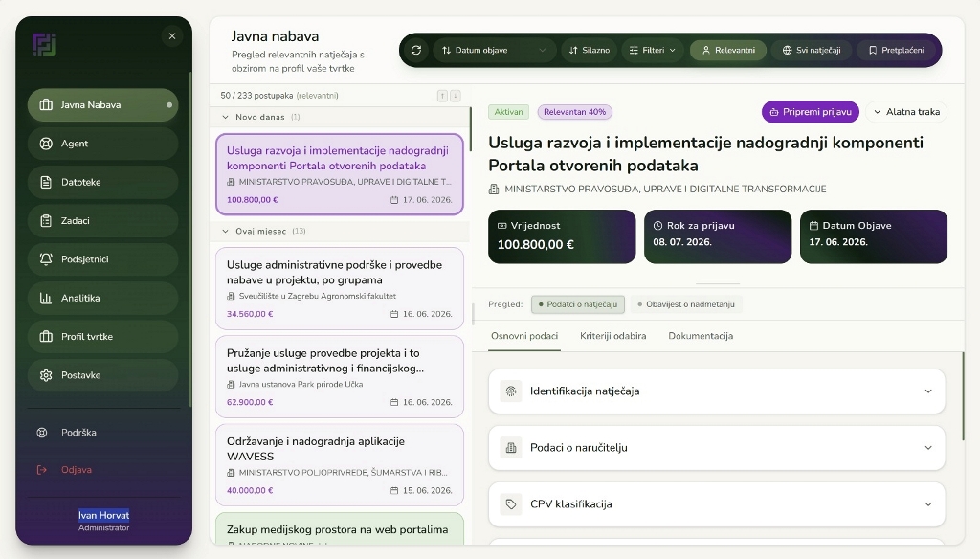Select Obavijest o nadmetanju overview
The image size is (980, 559).
[x=685, y=304]
